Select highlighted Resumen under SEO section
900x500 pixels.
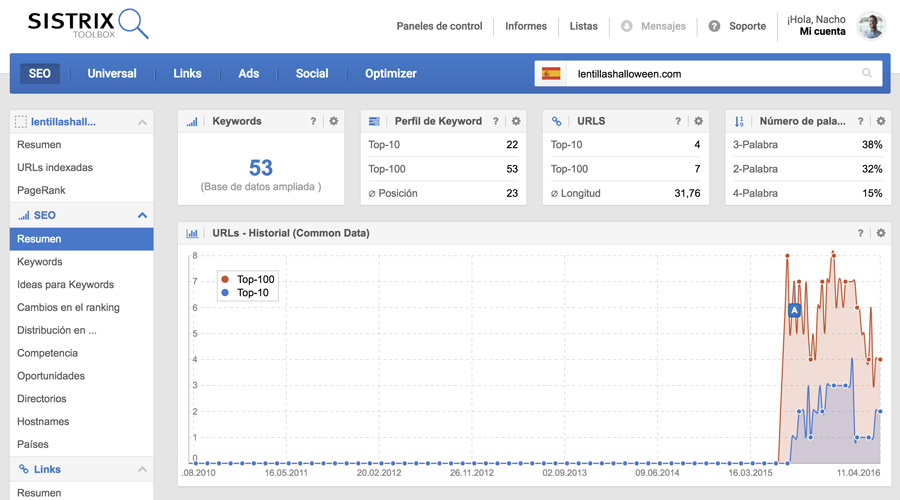(x=82, y=239)
